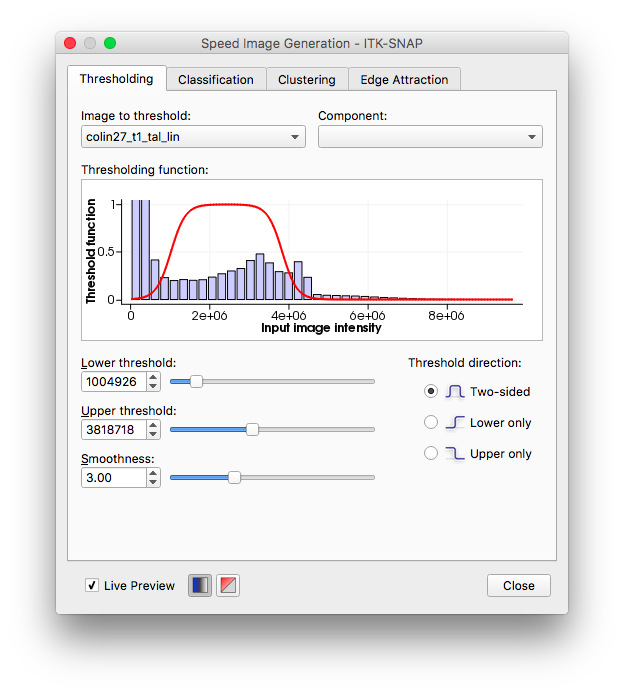
Task: Select the Two-sided radio button
Action: pyautogui.click(x=431, y=391)
